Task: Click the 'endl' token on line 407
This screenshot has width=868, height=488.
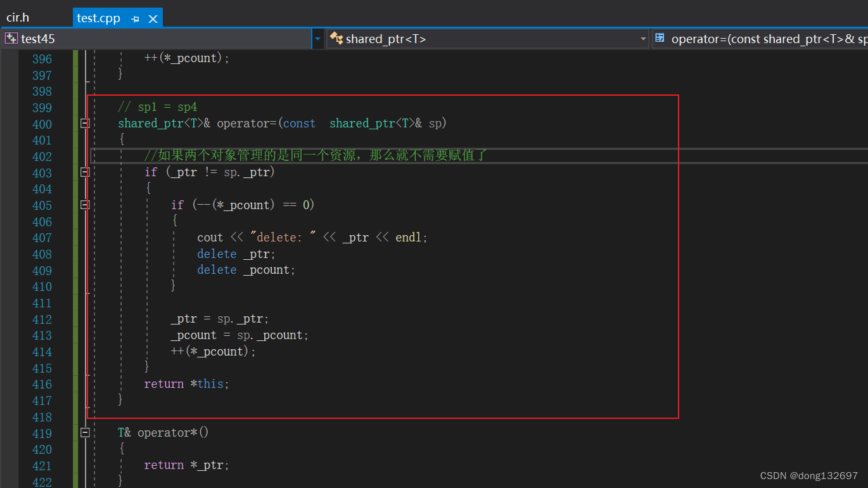Action: point(409,238)
